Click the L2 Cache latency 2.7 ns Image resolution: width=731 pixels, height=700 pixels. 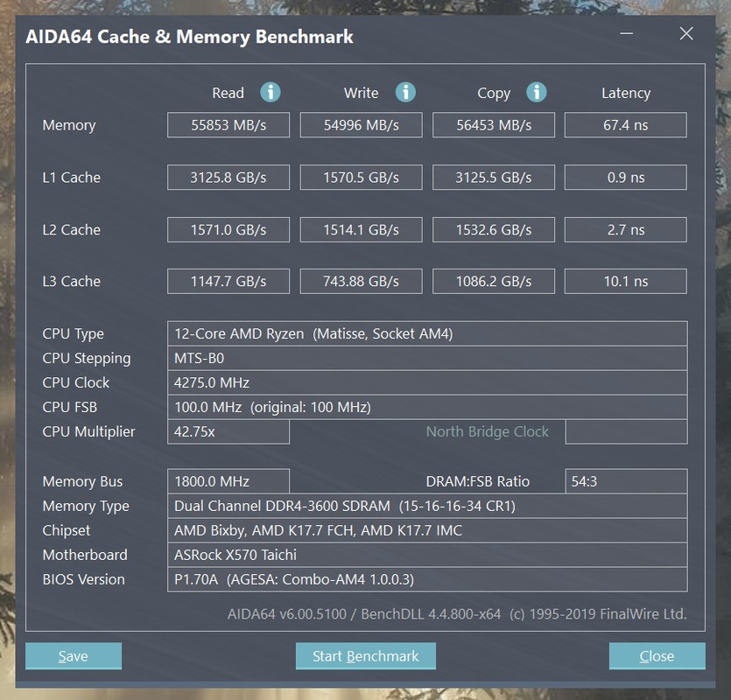click(x=626, y=229)
